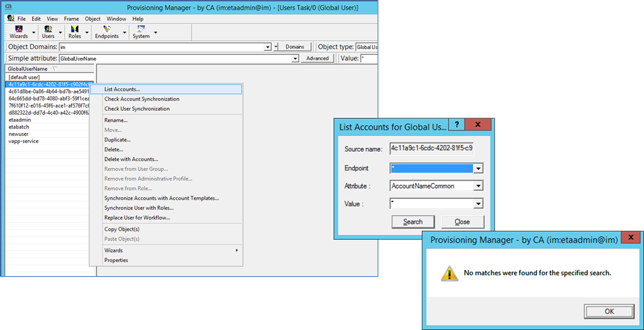The width and height of the screenshot is (644, 330).
Task: Click the Value input field in main toolbar
Action: tap(369, 59)
